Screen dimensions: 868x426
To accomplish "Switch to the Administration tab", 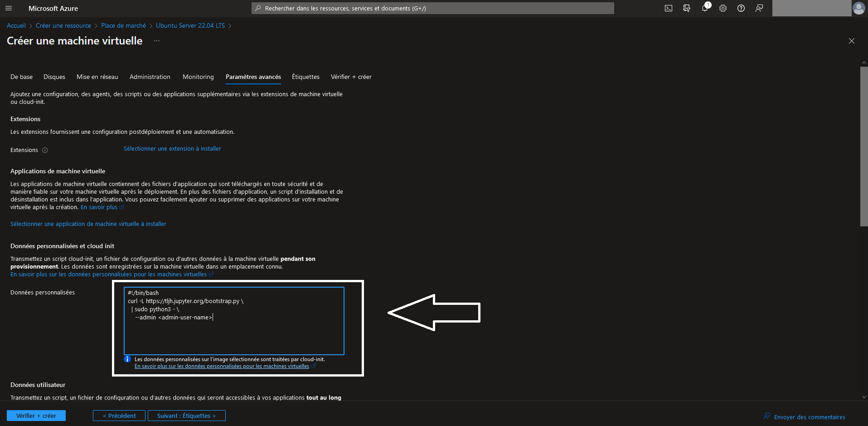I will tap(150, 77).
